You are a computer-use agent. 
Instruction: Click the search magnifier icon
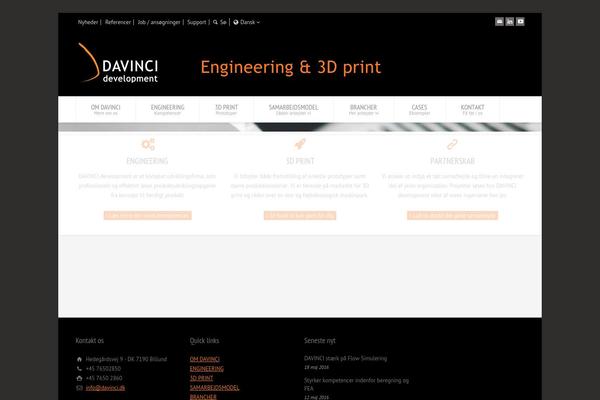pos(215,22)
